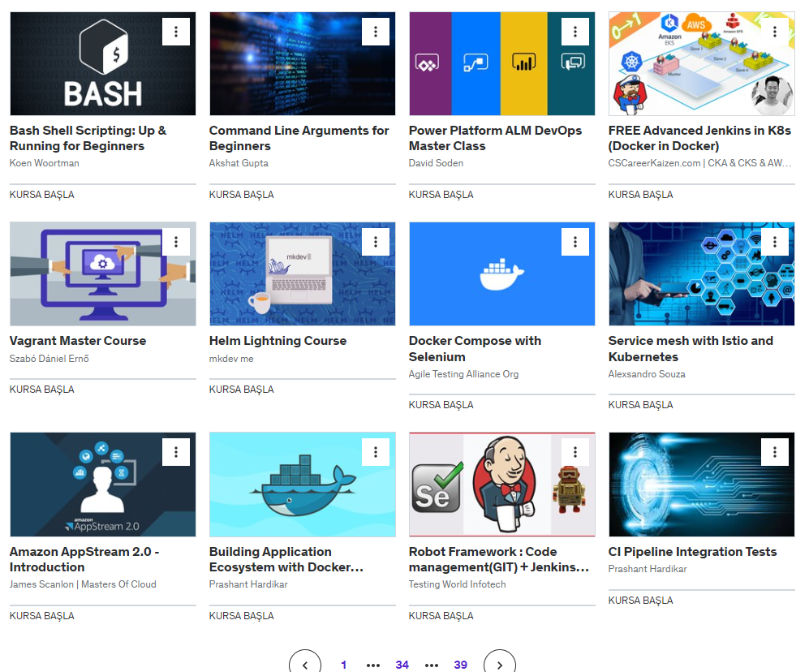Open three-dot menu on CI Pipeline Integration Tests card
This screenshot has height=672, width=809.
pos(775,453)
